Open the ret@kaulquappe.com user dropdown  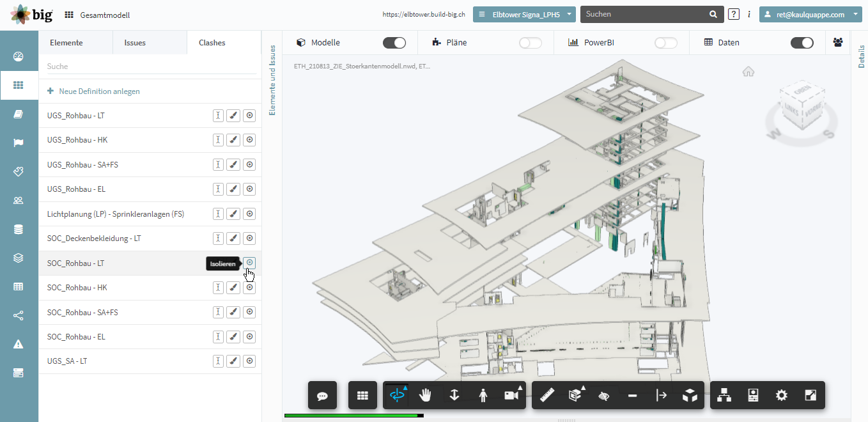810,14
